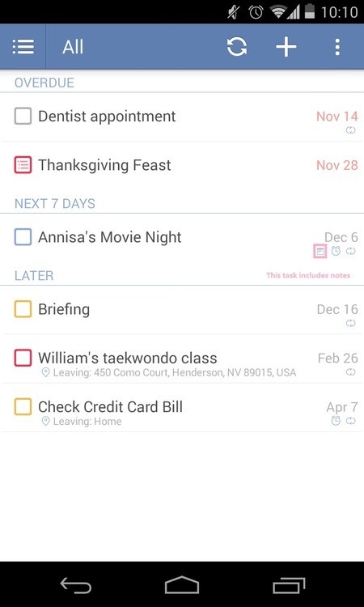
Task: Click repeat icon under Dentist appointment date
Action: click(350, 130)
